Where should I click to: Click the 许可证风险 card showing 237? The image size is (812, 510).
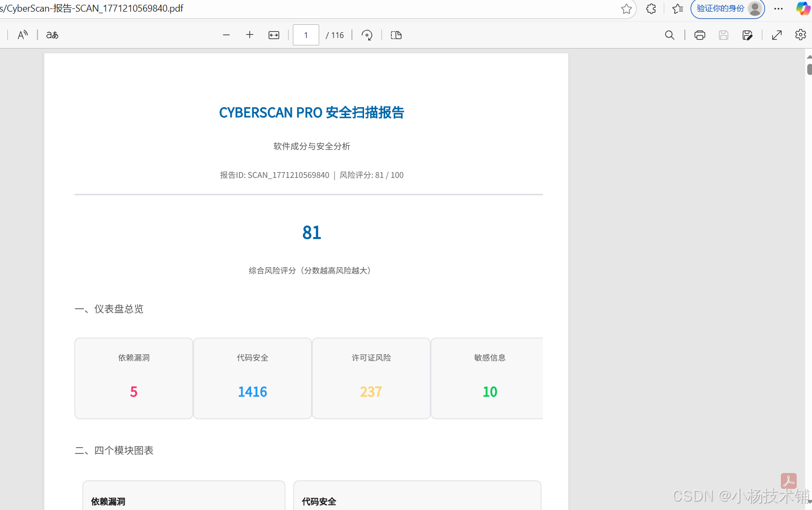click(x=371, y=378)
